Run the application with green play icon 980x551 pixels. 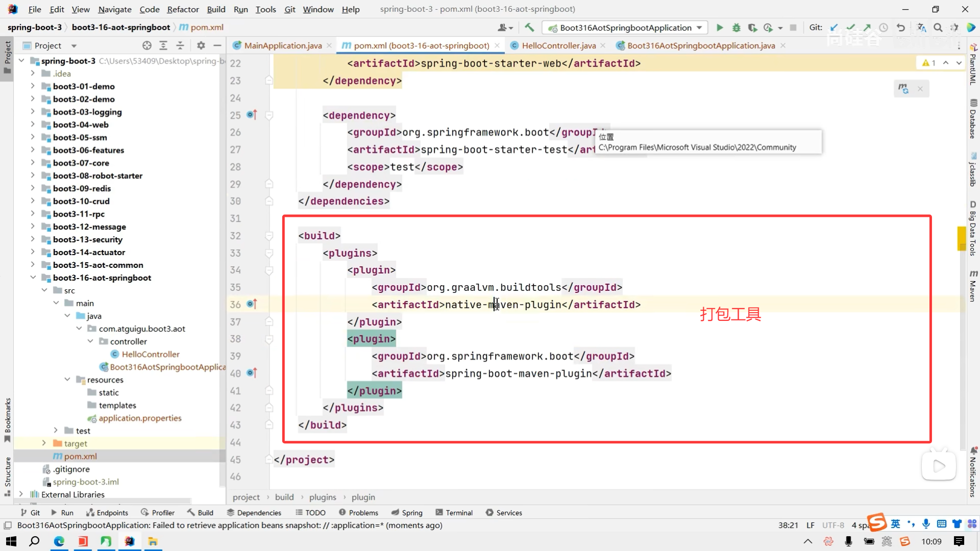(720, 28)
